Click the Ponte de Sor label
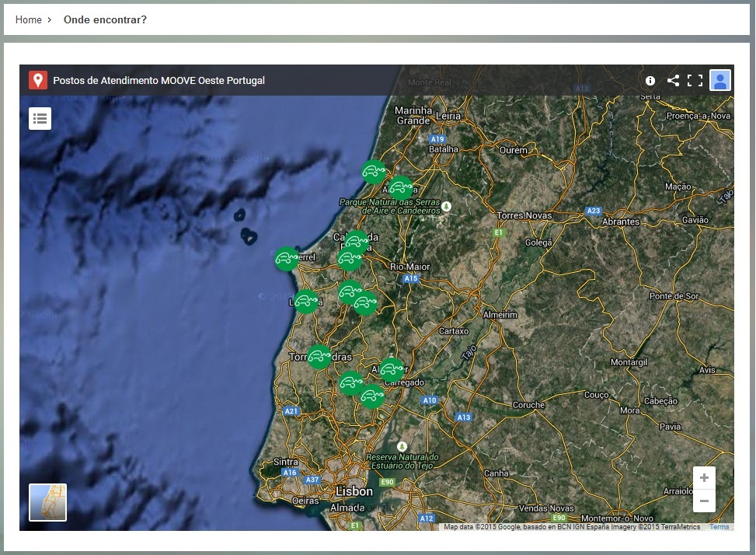Screen dimensions: 756x555 click(x=674, y=296)
